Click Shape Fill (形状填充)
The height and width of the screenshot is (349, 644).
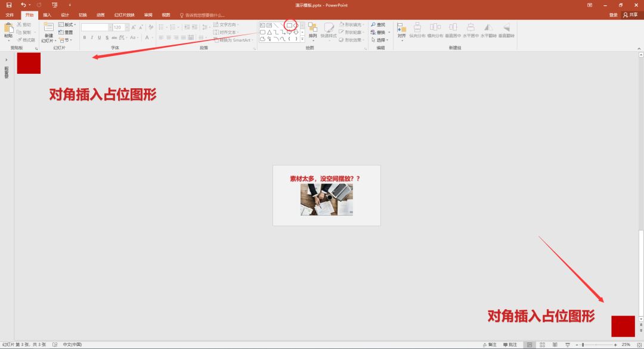(x=351, y=24)
